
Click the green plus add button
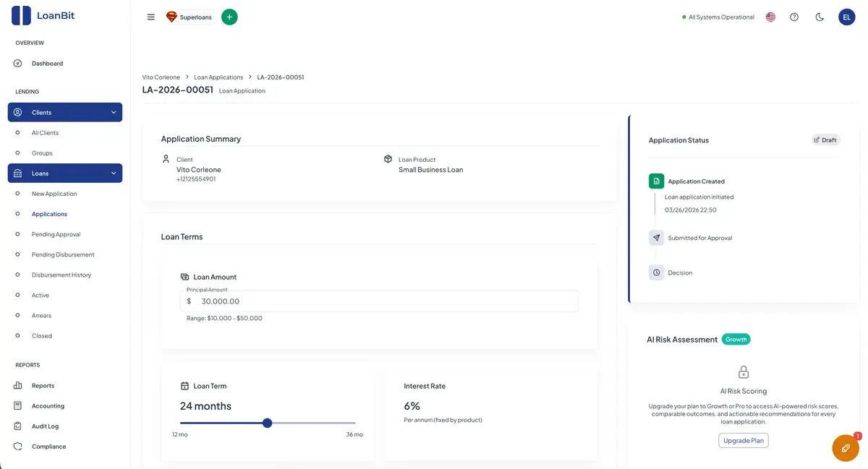pos(229,17)
